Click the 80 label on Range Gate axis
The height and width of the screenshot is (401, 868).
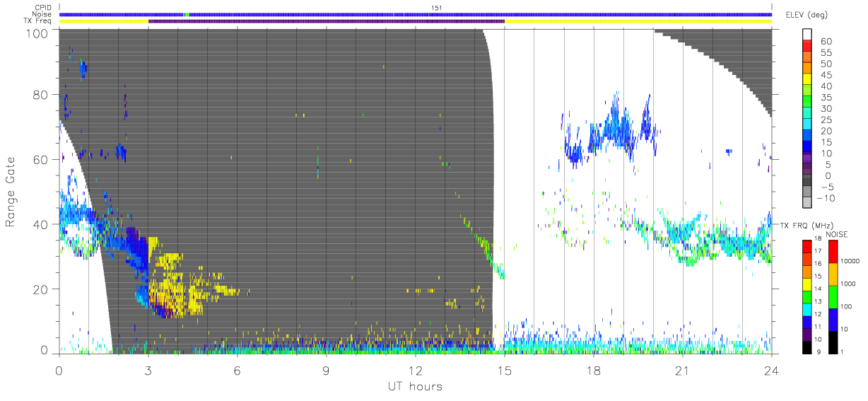(x=40, y=95)
